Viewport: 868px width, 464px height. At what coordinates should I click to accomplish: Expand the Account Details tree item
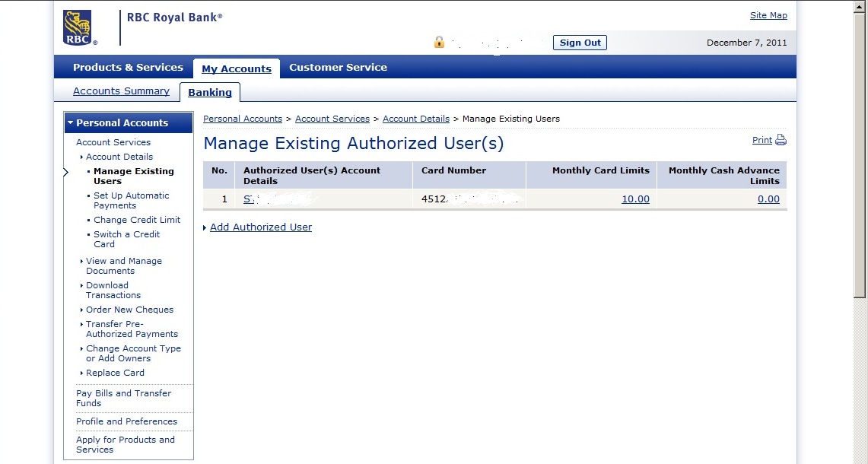pos(119,157)
